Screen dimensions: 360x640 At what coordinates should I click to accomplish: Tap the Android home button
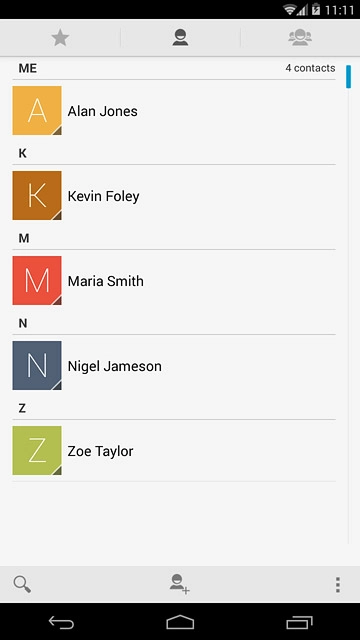[180, 622]
